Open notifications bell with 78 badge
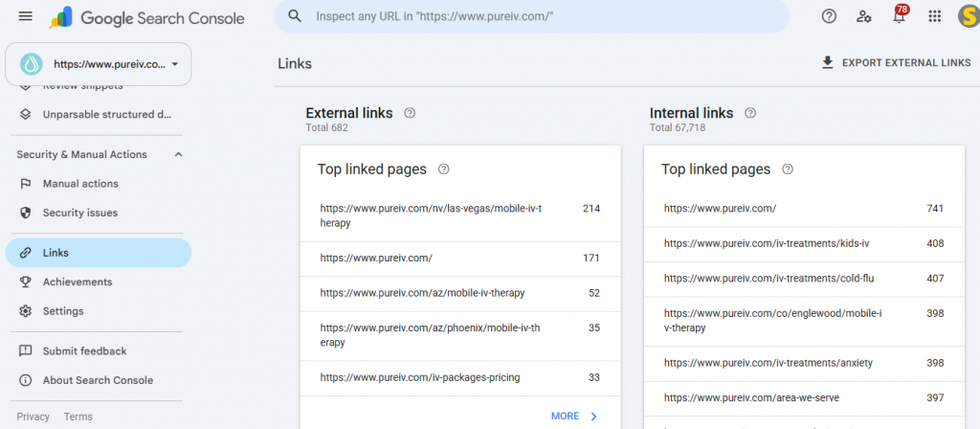Image resolution: width=980 pixels, height=429 pixels. click(x=900, y=15)
